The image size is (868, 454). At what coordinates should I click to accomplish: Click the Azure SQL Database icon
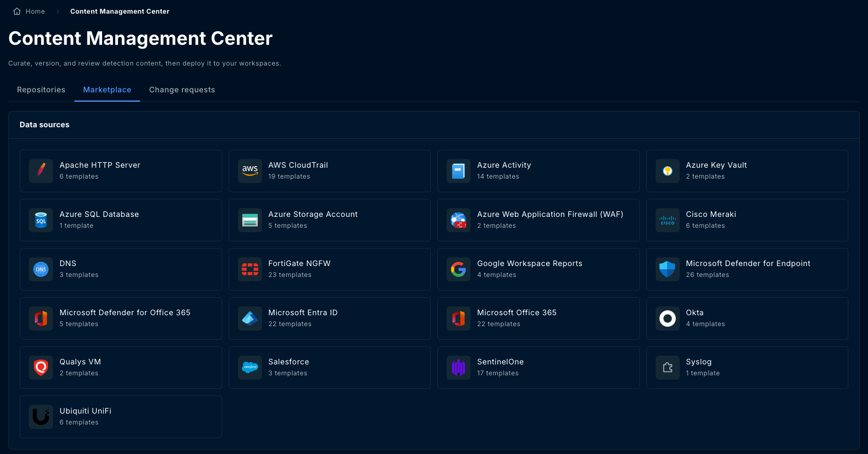click(41, 220)
